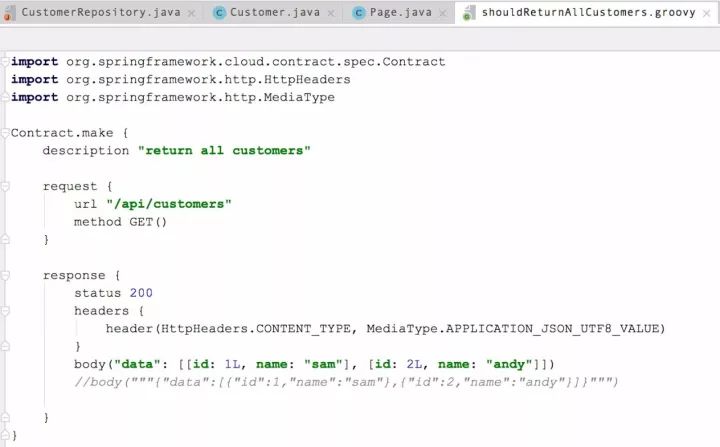Image resolution: width=720 pixels, height=447 pixels.
Task: Click the headers block closing fold marker
Action: [x=5, y=346]
